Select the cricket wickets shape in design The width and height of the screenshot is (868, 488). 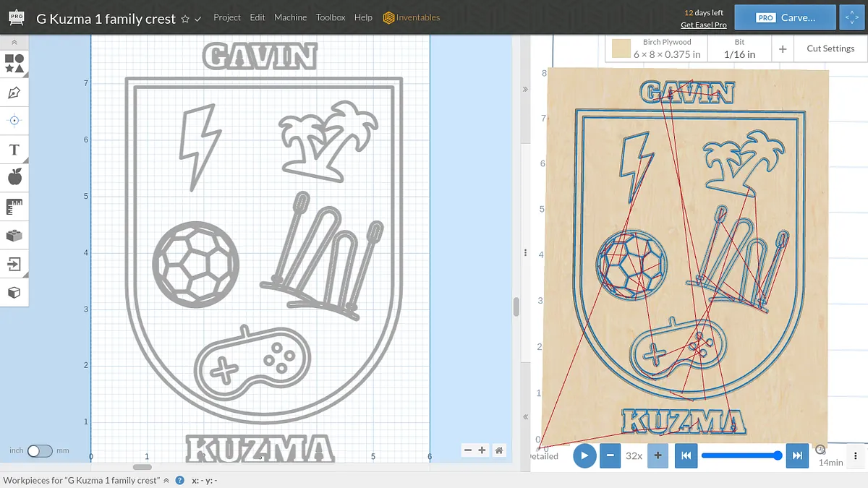click(x=321, y=254)
